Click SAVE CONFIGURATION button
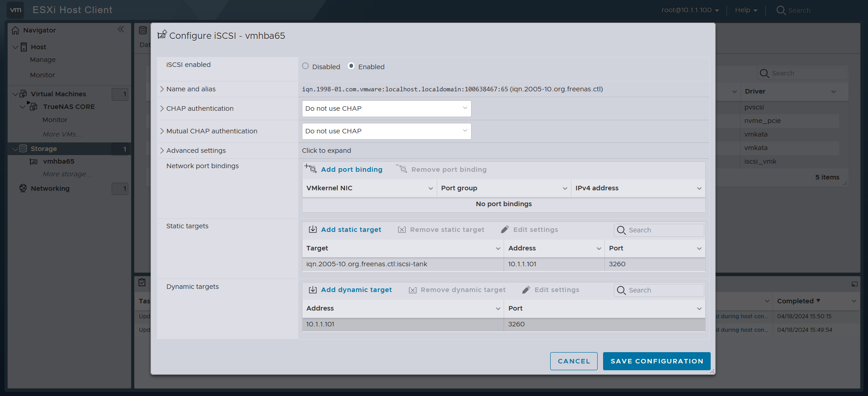Image resolution: width=868 pixels, height=396 pixels. point(657,361)
